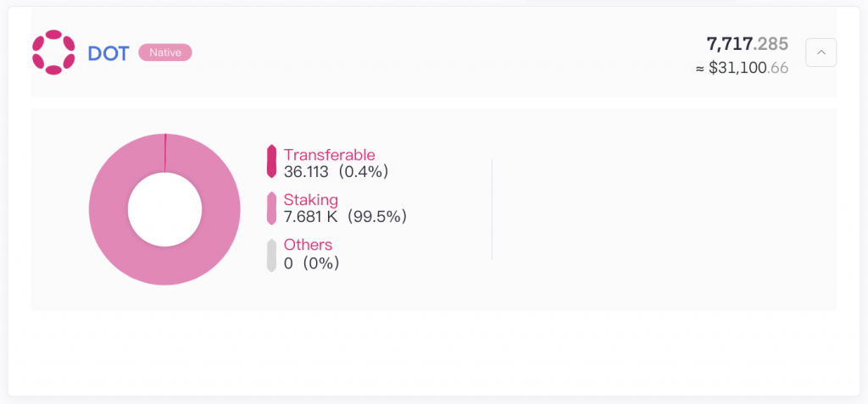Click the thin Transferable donut slice

(x=165, y=152)
